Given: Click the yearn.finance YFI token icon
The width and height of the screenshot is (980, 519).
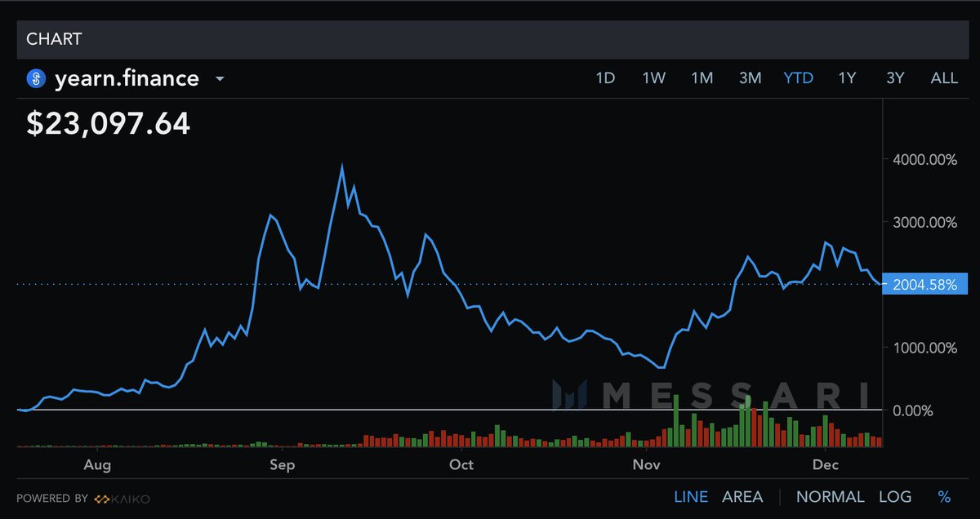Looking at the screenshot, I should [33, 78].
